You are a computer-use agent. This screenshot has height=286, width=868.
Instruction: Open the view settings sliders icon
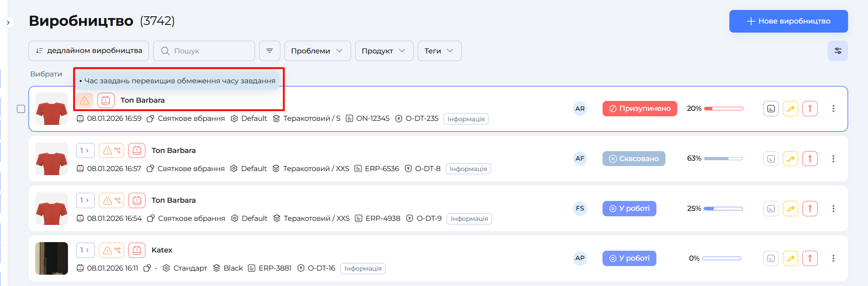(x=838, y=51)
